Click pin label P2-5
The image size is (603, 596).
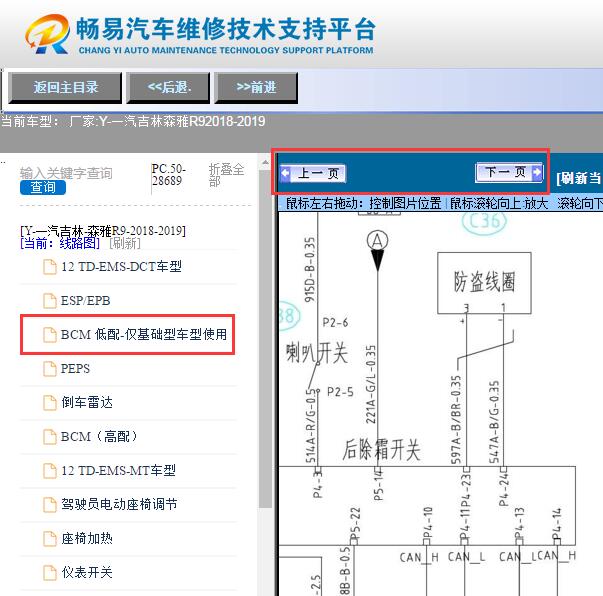click(340, 392)
